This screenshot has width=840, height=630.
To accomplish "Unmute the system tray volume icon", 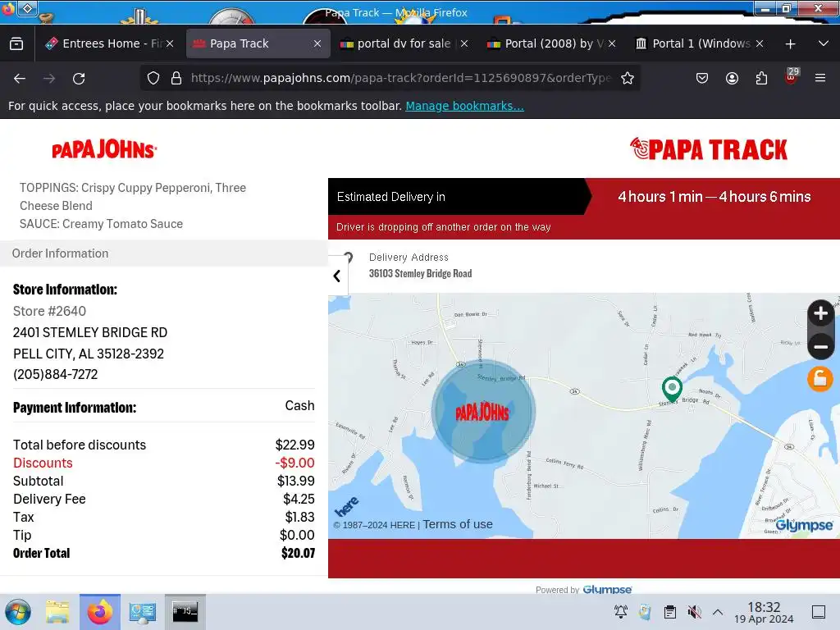I will [x=694, y=612].
